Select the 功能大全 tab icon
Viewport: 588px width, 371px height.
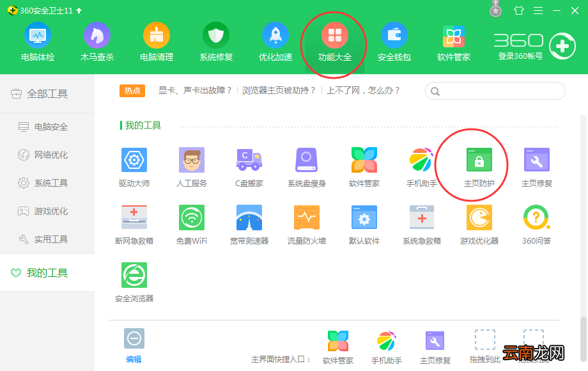tap(335, 36)
